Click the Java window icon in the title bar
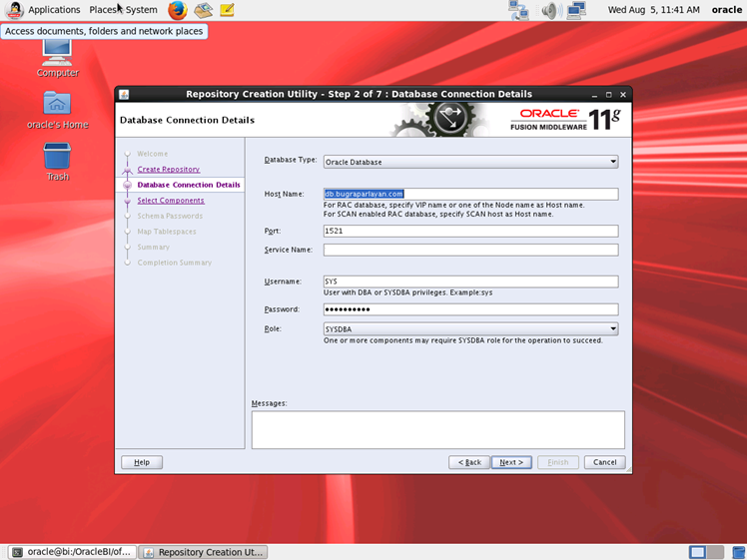This screenshot has height=560, width=747. pos(124,94)
